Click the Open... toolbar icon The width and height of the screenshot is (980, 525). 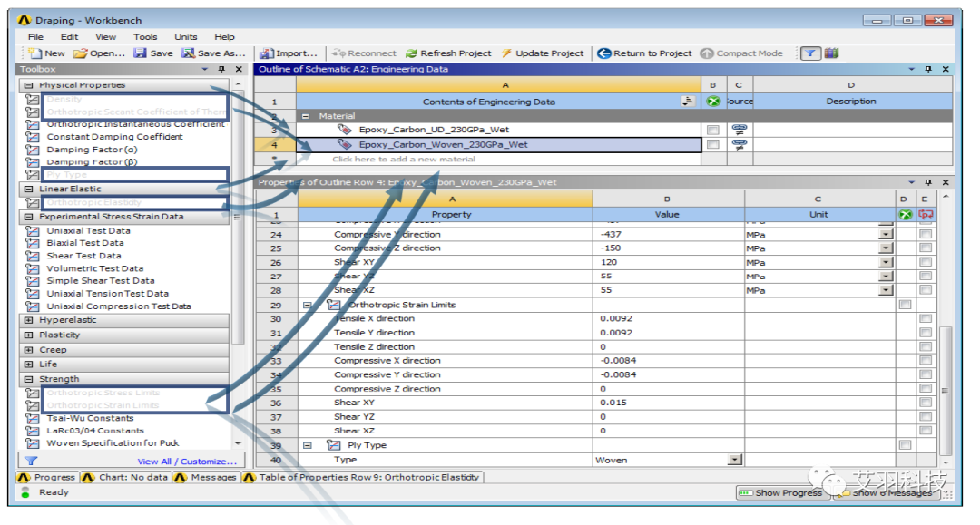click(x=81, y=53)
